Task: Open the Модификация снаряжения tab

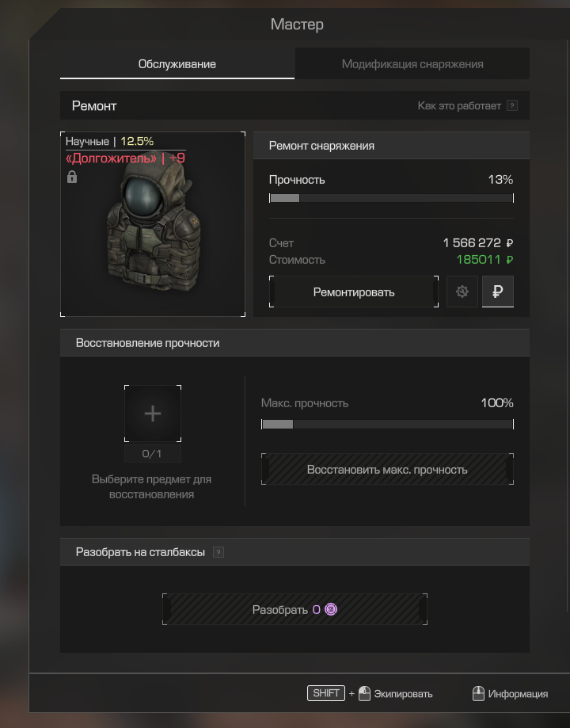Action: tap(412, 63)
